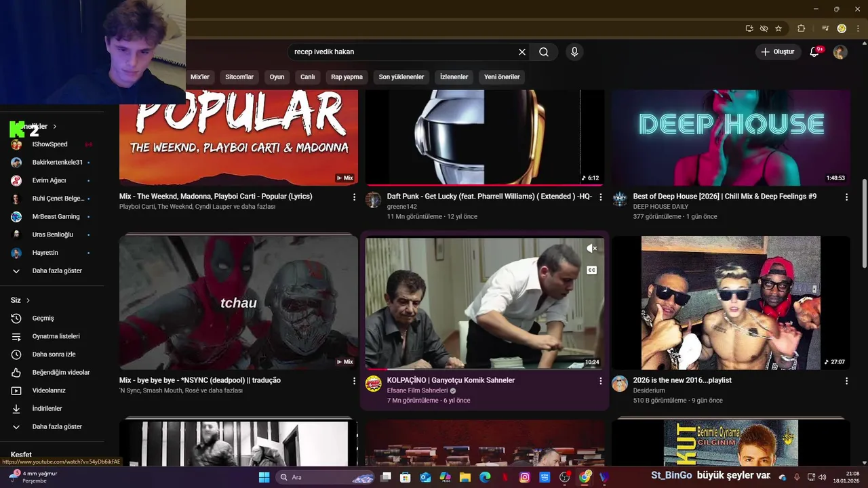Click the install app icon in address bar
This screenshot has width=868, height=488.
point(749,28)
